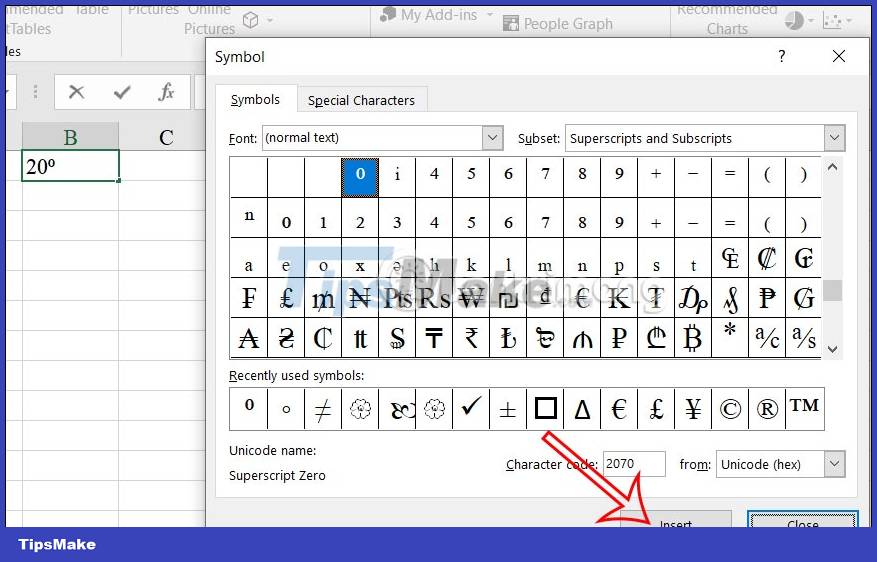The width and height of the screenshot is (877, 562).
Task: Switch to the Special Characters tab
Action: [361, 101]
